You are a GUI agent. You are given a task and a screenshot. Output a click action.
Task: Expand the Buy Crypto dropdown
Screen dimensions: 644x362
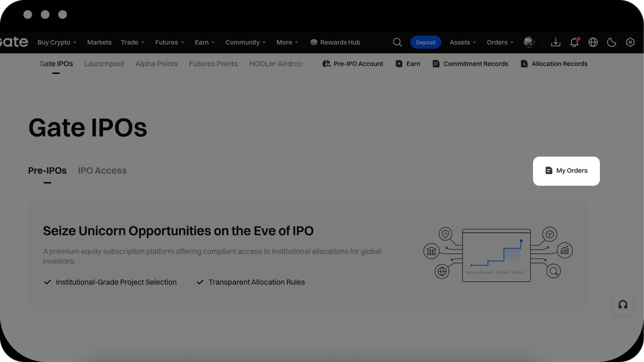point(57,42)
